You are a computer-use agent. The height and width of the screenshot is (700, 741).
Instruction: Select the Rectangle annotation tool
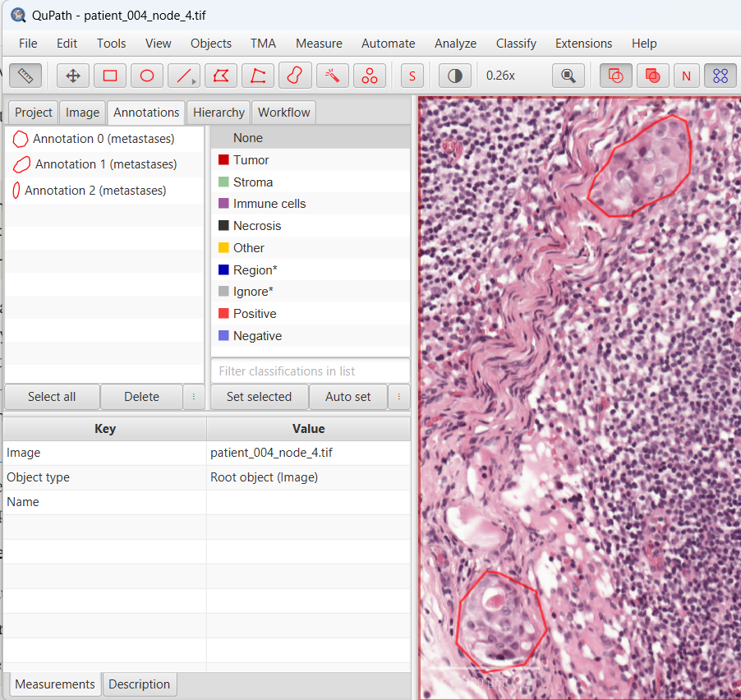(110, 76)
